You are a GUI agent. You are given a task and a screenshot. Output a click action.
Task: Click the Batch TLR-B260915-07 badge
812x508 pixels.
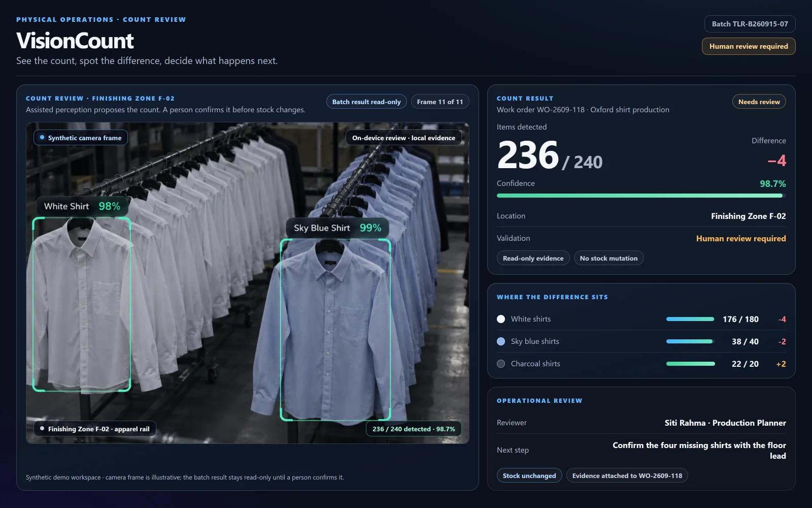click(x=750, y=24)
